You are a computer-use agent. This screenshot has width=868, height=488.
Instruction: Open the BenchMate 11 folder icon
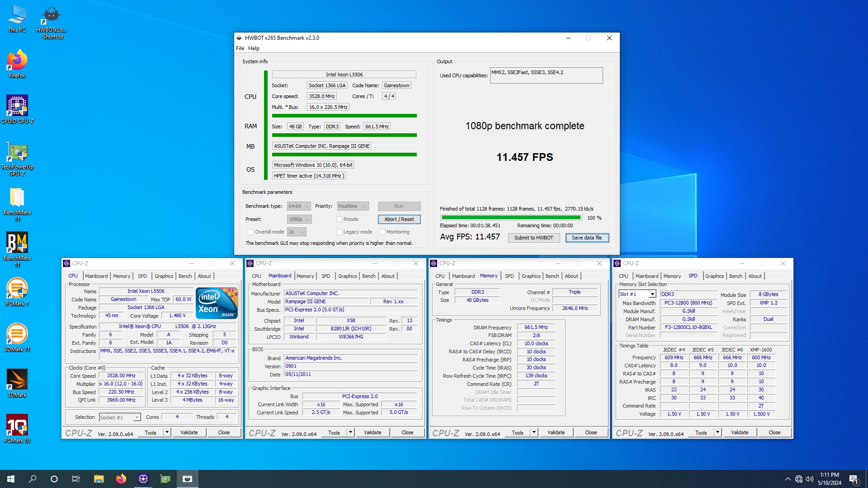(17, 204)
